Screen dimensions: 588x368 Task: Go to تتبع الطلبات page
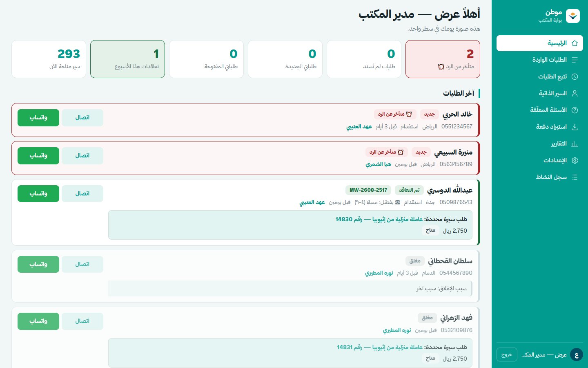tap(540, 77)
